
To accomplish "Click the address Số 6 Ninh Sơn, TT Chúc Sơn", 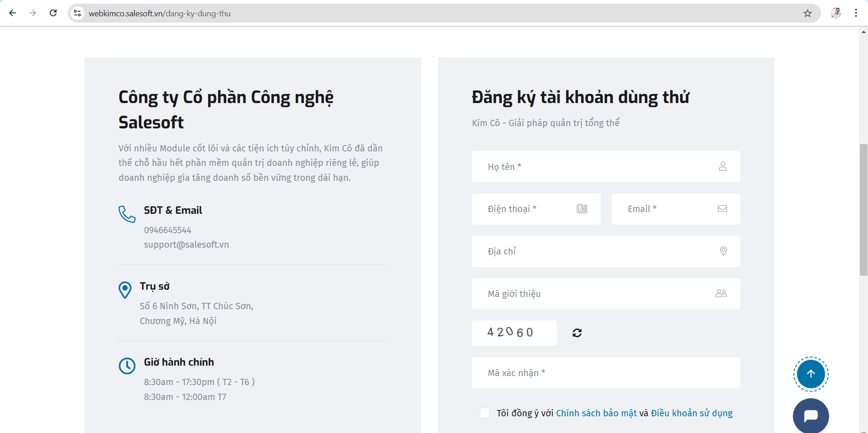I will pyautogui.click(x=196, y=306).
